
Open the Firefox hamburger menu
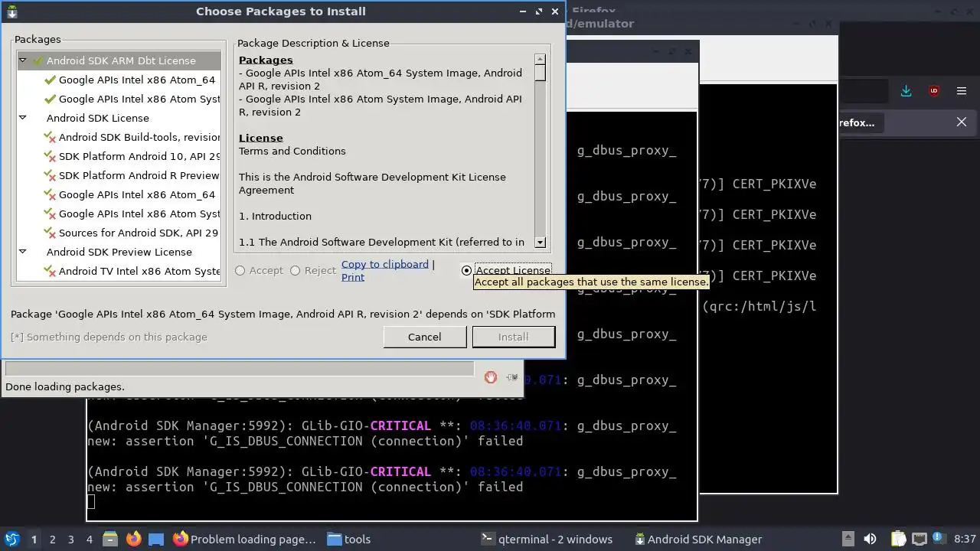click(962, 91)
